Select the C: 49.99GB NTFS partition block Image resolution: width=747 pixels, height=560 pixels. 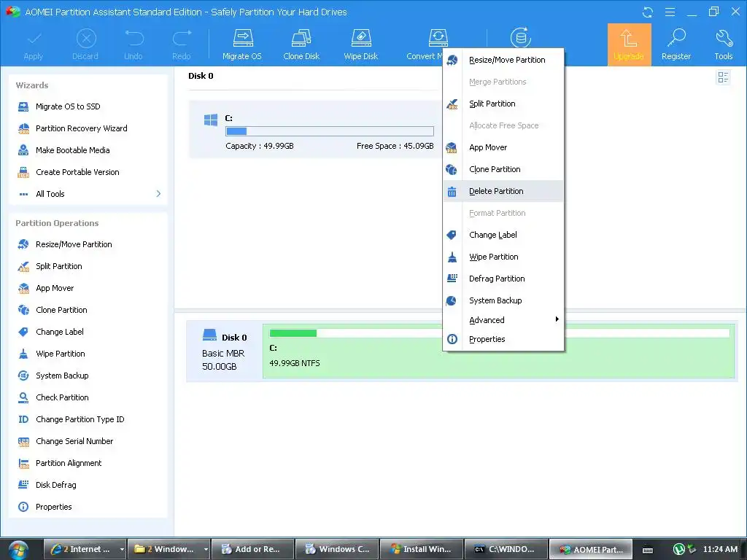coord(498,351)
